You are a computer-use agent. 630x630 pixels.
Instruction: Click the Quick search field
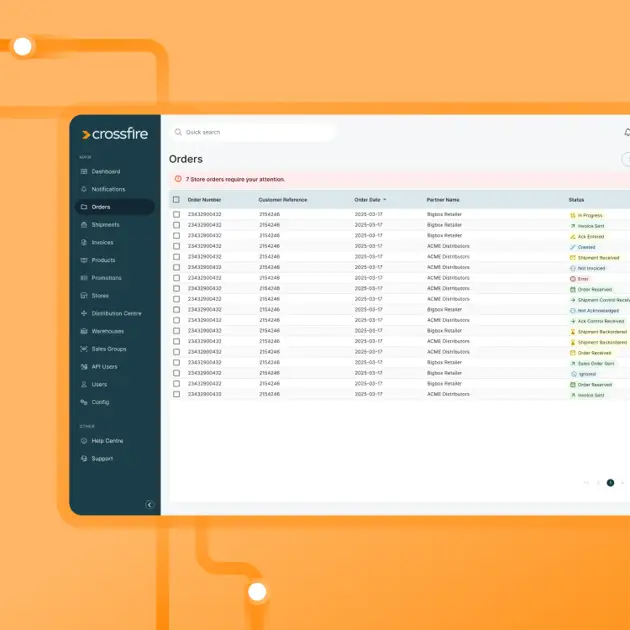(250, 132)
